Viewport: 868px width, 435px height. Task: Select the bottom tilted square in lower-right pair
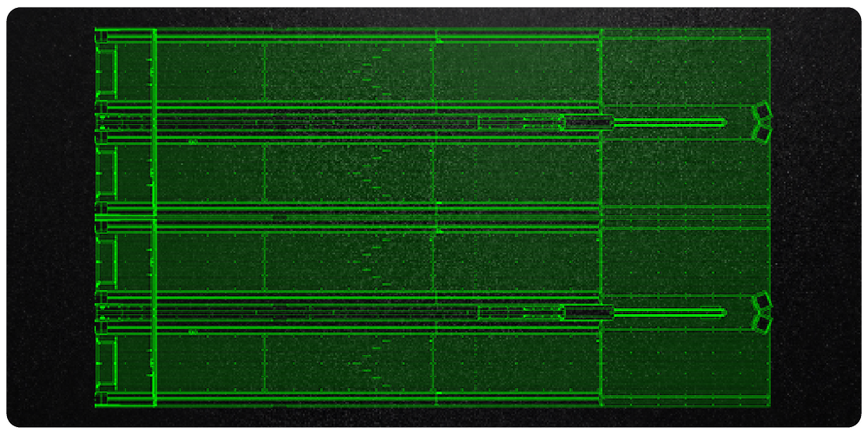point(762,323)
